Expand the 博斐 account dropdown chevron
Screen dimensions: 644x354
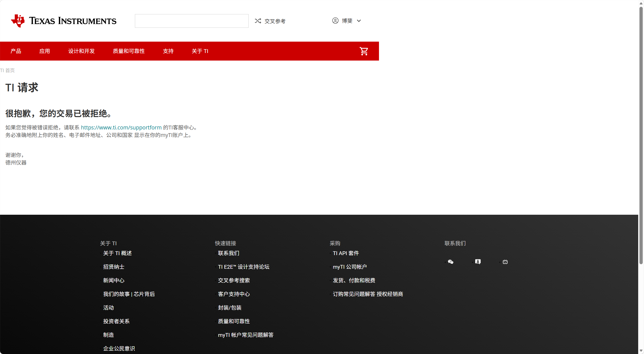(359, 21)
